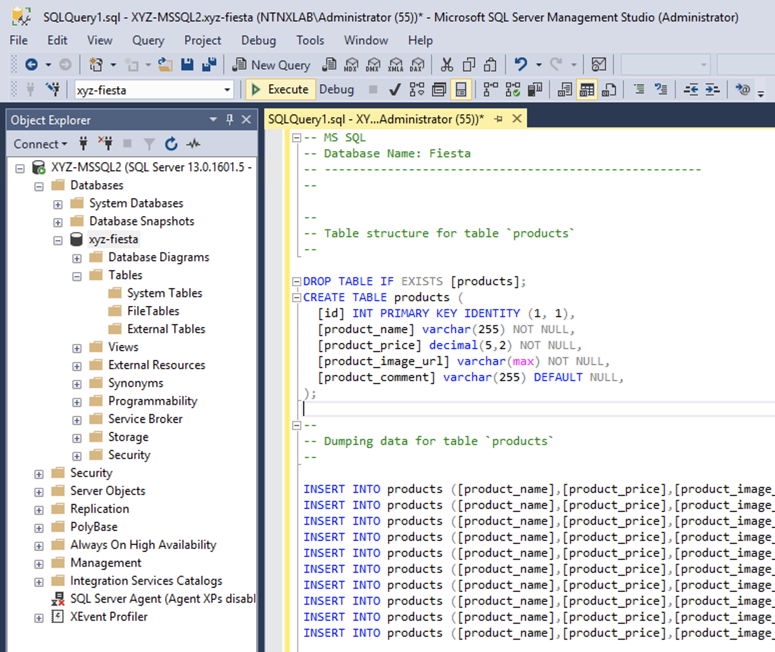Click the Database Engine Query icon

click(329, 65)
